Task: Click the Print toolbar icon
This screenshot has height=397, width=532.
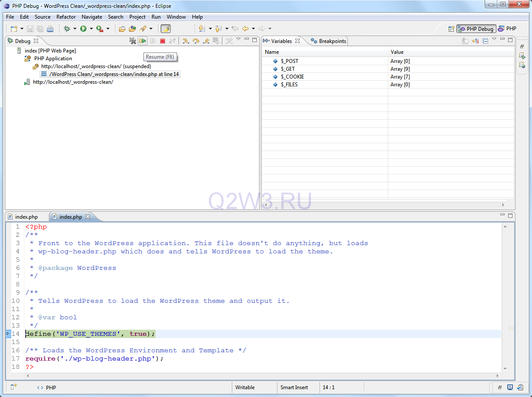Action: click(x=50, y=29)
